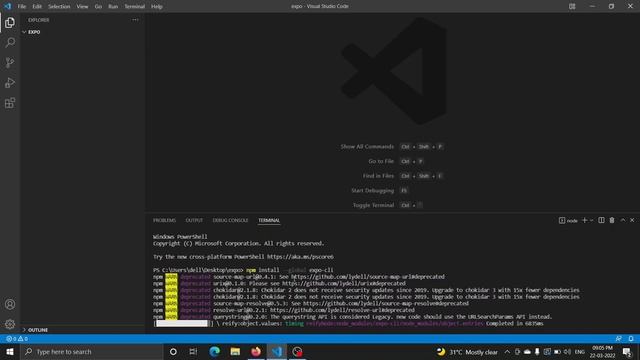640x360 pixels.
Task: Click the taskbar search box
Action: (x=92, y=351)
